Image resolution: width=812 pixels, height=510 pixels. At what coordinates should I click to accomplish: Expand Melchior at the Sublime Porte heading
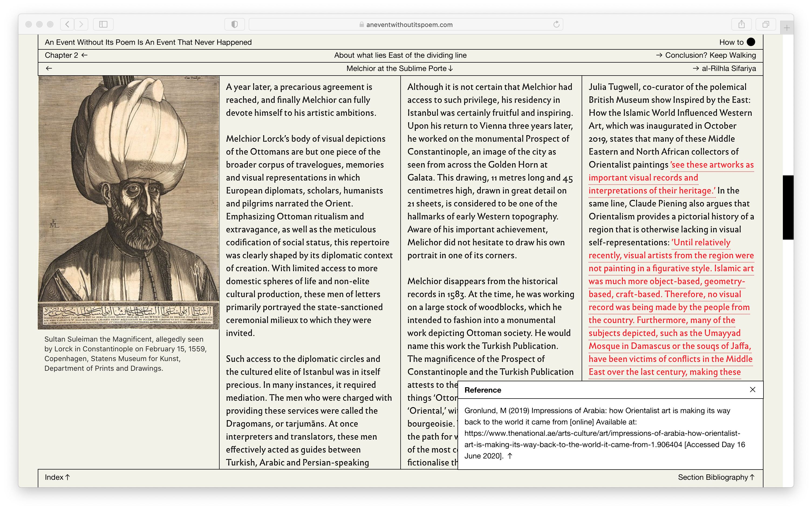coord(400,69)
